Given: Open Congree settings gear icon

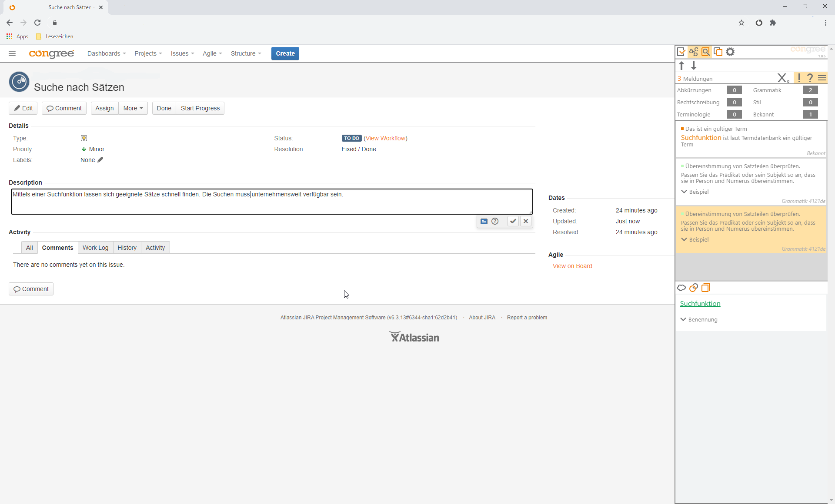Looking at the screenshot, I should tap(730, 52).
